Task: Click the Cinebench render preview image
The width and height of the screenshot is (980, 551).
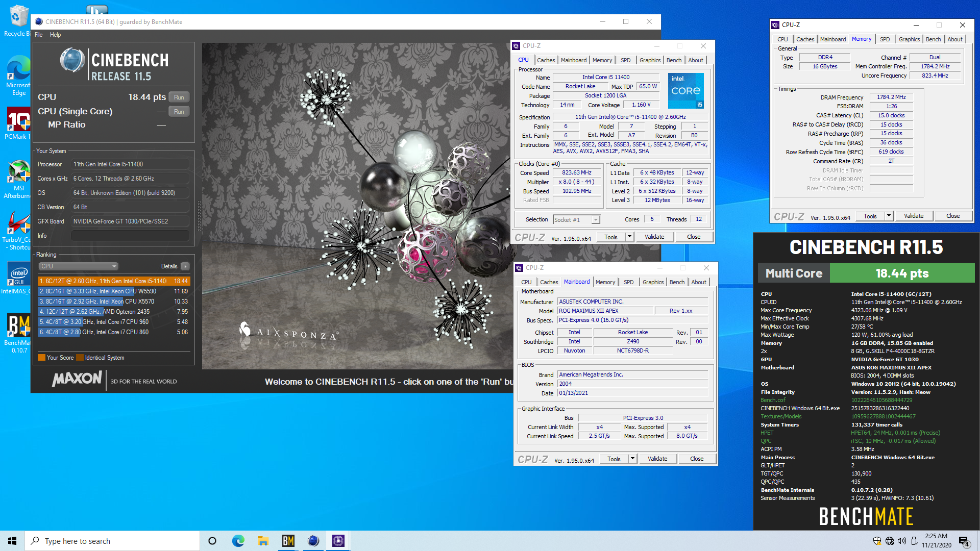Action: coord(357,206)
